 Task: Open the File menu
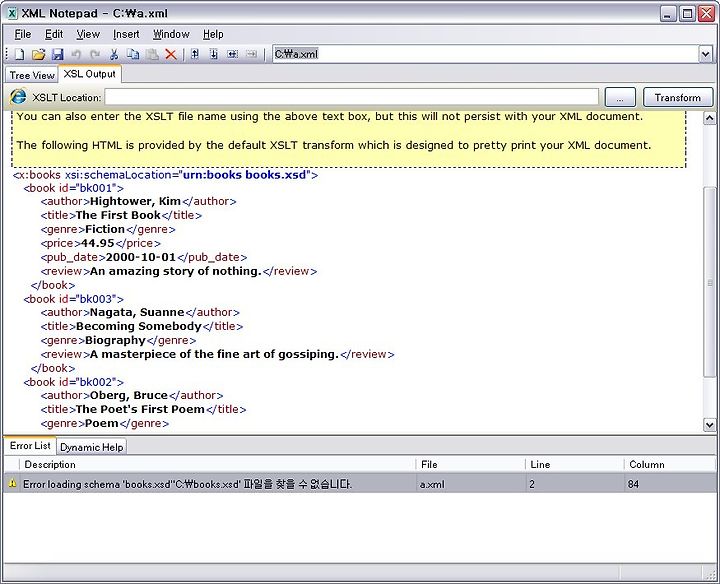coord(22,34)
